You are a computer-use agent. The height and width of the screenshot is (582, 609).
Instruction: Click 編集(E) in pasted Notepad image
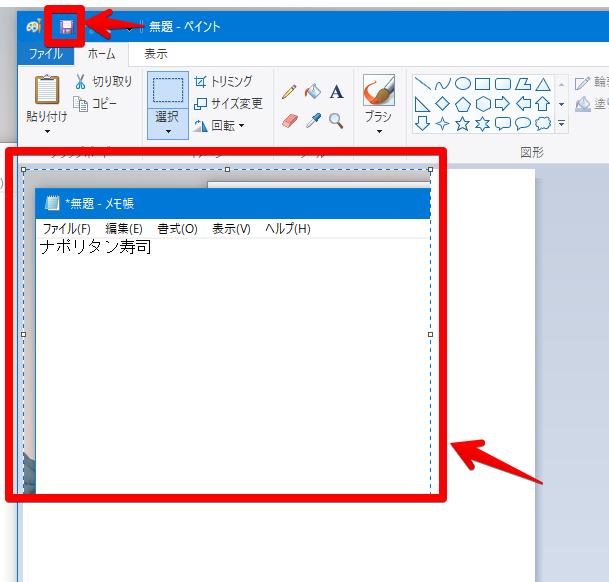click(124, 228)
